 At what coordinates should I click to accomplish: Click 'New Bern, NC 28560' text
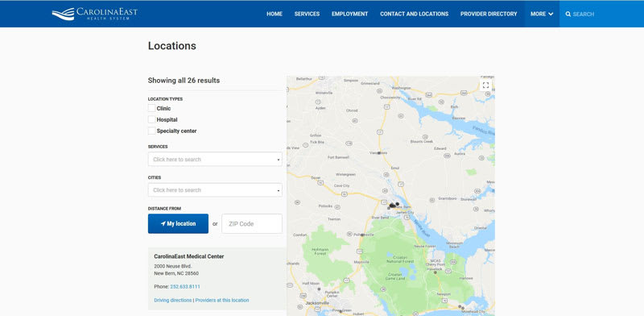[176, 273]
